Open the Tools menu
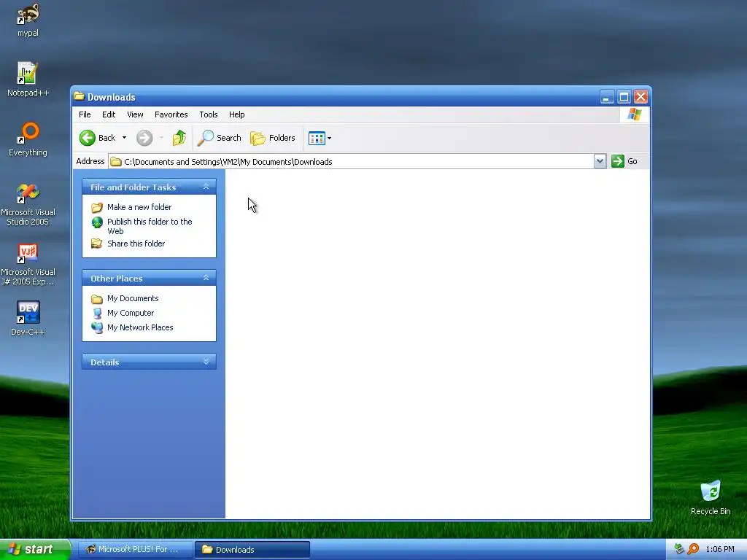 208,114
